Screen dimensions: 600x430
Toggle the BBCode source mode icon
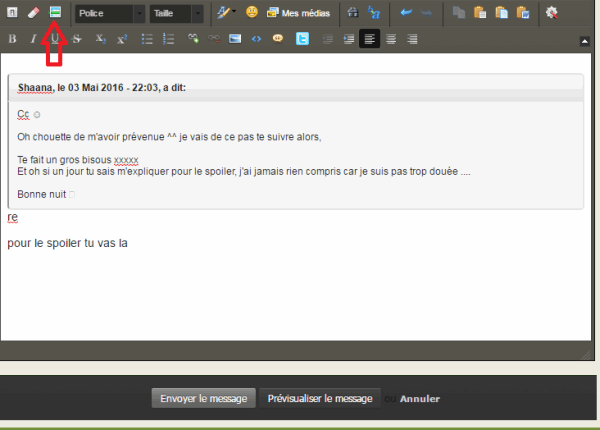[x=12, y=13]
